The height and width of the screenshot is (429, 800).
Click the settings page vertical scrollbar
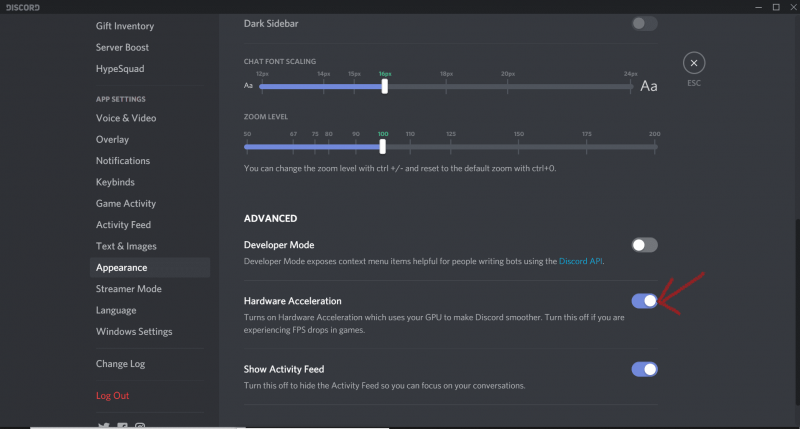click(x=797, y=311)
